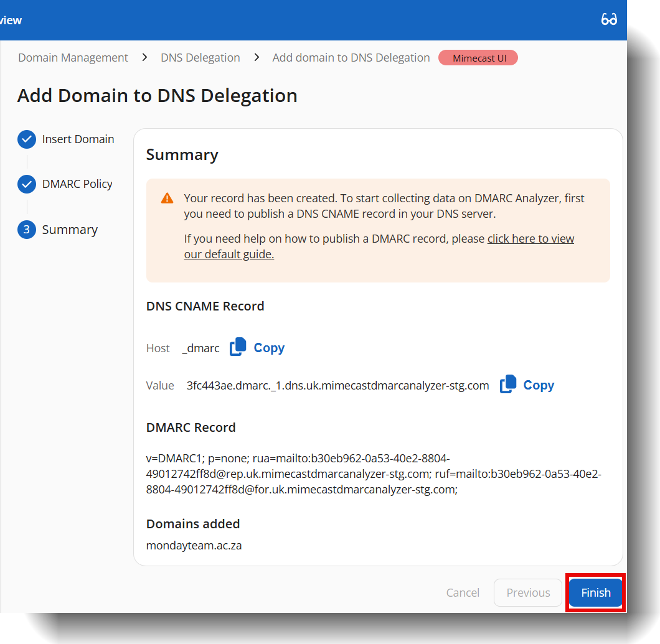The height and width of the screenshot is (644, 660).
Task: Select the Add domain to DNS Delegation breadcrumb
Action: coord(351,57)
